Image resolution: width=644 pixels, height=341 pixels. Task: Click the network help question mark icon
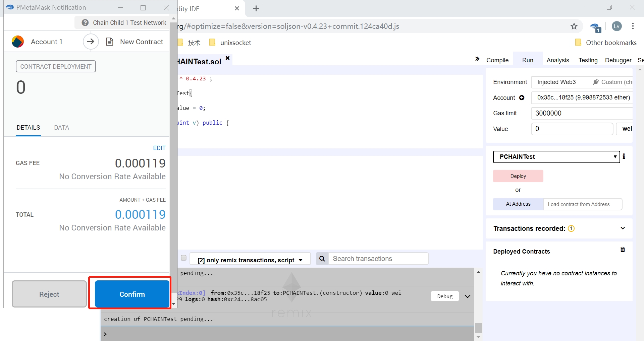pyautogui.click(x=85, y=23)
